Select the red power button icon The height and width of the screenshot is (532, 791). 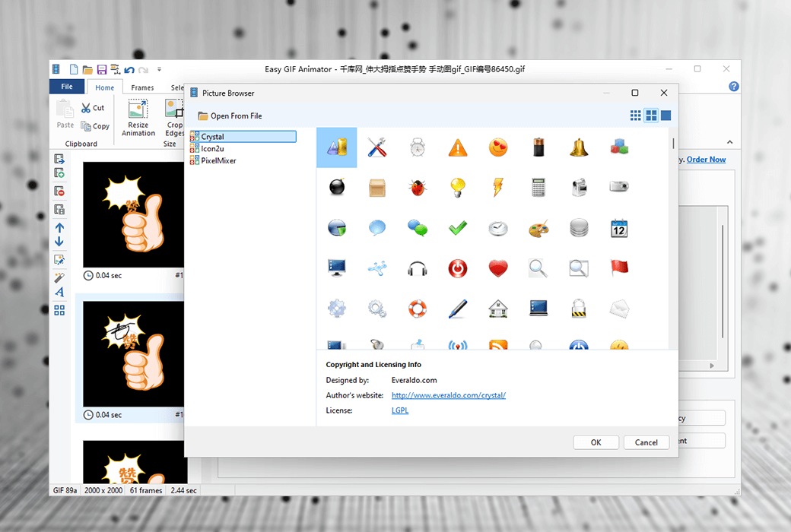point(458,268)
